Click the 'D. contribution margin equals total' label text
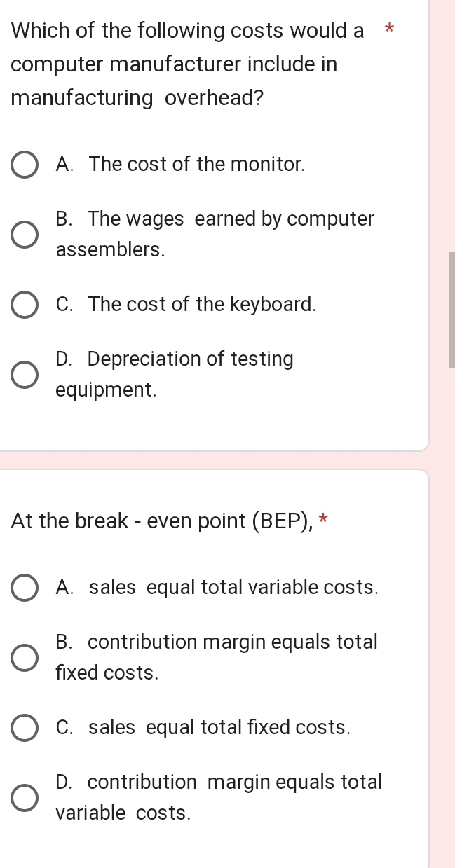This screenshot has height=868, width=455. point(219,783)
